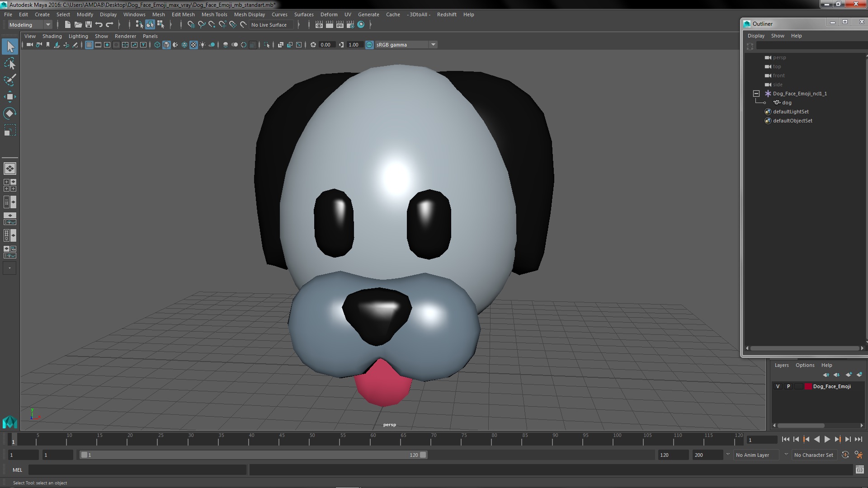Open a scene with folder icon
This screenshot has height=488, width=868.
[78, 25]
